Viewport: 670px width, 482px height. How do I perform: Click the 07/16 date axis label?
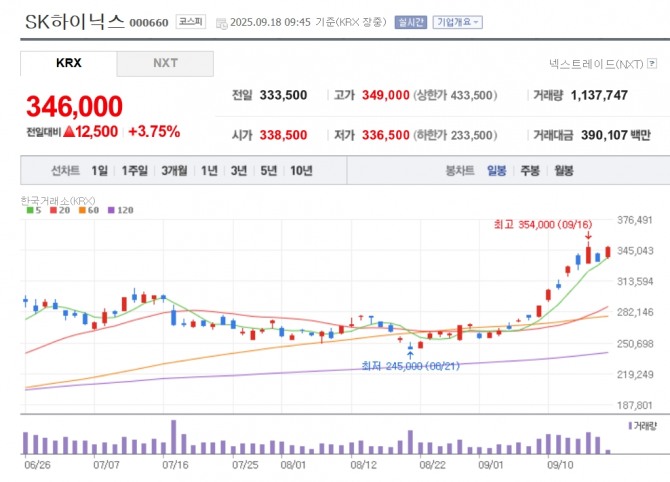click(x=175, y=464)
